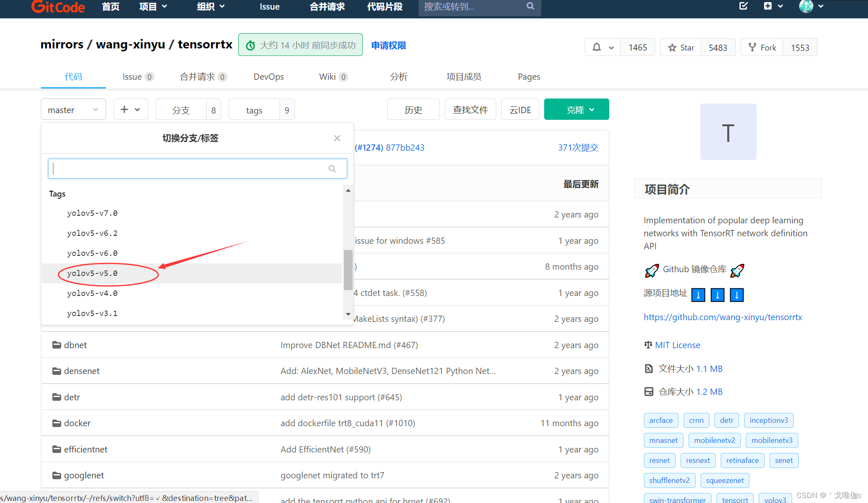Expand the master branch dropdown
Image resolution: width=868 pixels, height=503 pixels.
pyautogui.click(x=73, y=110)
